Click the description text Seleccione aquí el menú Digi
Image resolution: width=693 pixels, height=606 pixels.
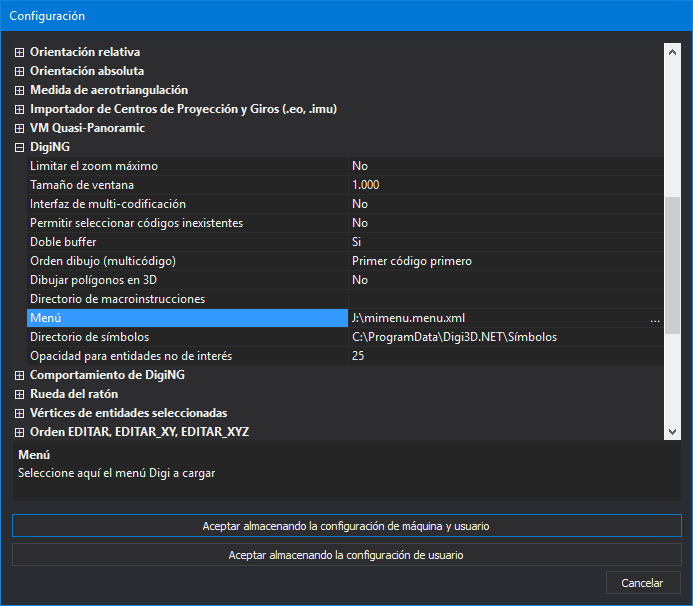point(117,473)
